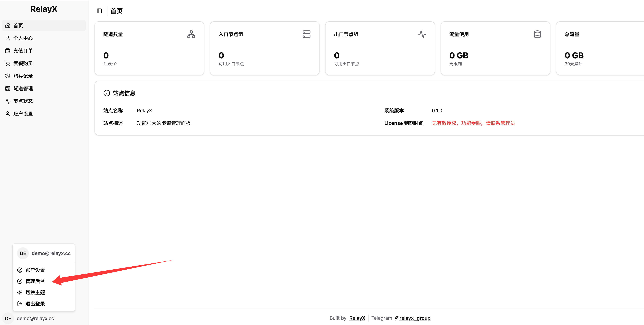Image resolution: width=644 pixels, height=325 pixels.
Task: Open the RelayX link in the footer
Action: (x=357, y=318)
